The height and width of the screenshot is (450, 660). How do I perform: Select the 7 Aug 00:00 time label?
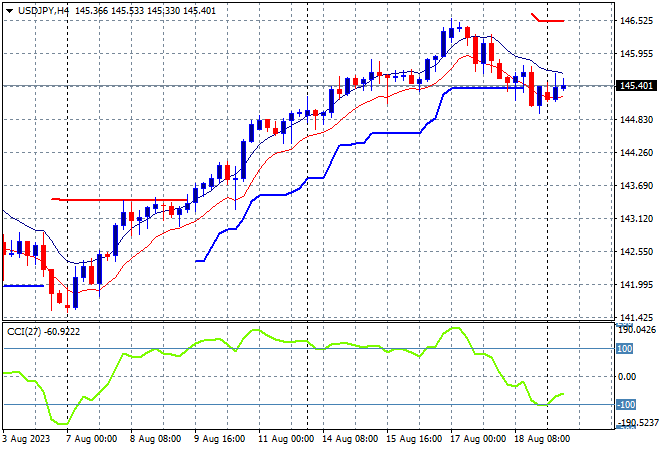(91, 439)
